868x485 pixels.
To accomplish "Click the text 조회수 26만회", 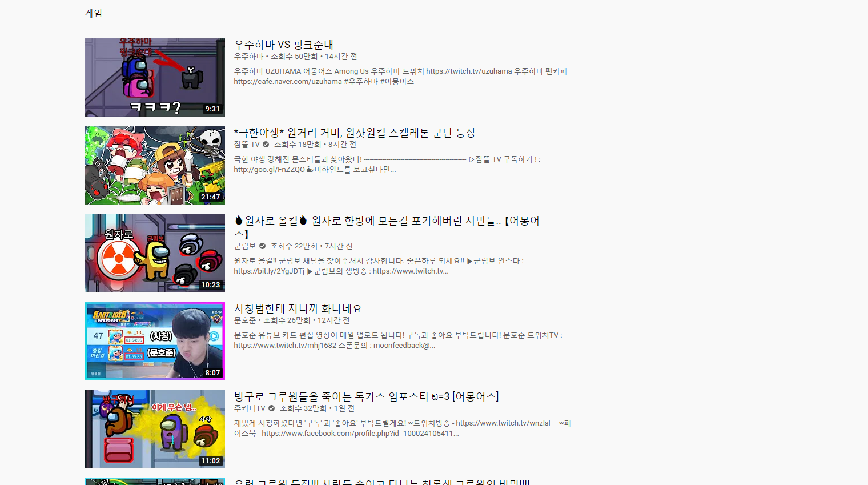I will point(287,320).
